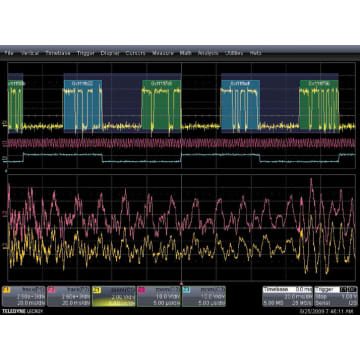Open the Vertical menu

point(30,53)
